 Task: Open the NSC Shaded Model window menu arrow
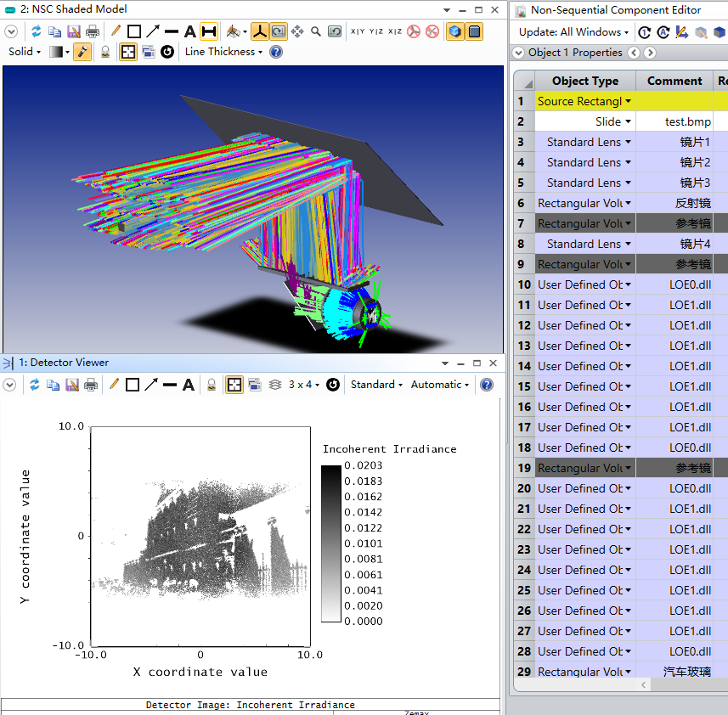point(447,9)
